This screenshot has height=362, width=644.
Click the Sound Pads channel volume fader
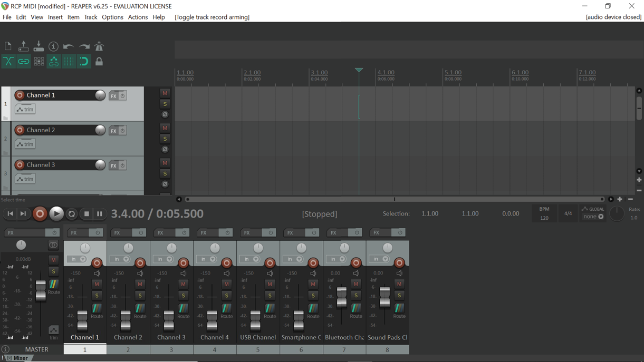[x=385, y=297]
